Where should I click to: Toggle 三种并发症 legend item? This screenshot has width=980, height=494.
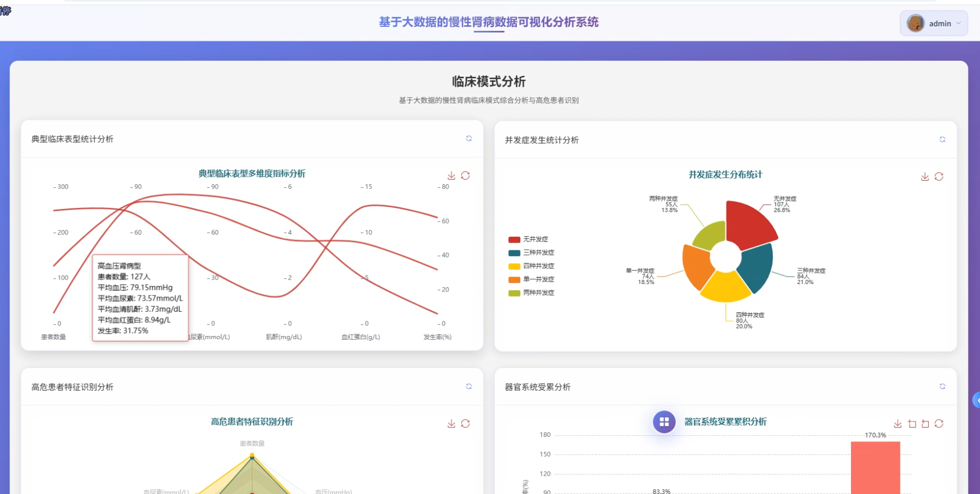pyautogui.click(x=531, y=253)
